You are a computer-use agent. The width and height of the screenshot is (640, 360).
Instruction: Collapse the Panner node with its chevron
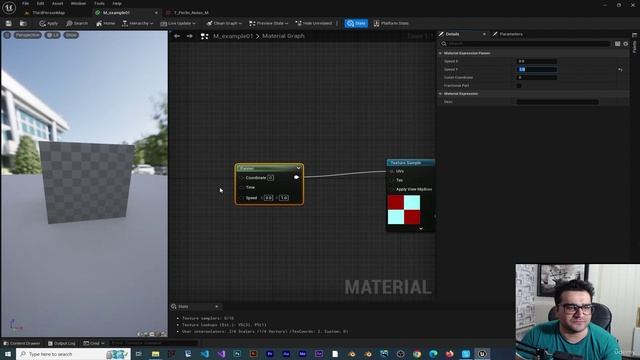pos(298,168)
